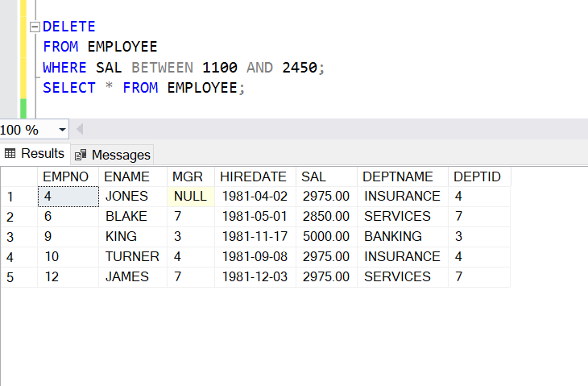Click the horizontal scrollbar left arrow
588x386 pixels.
80,130
